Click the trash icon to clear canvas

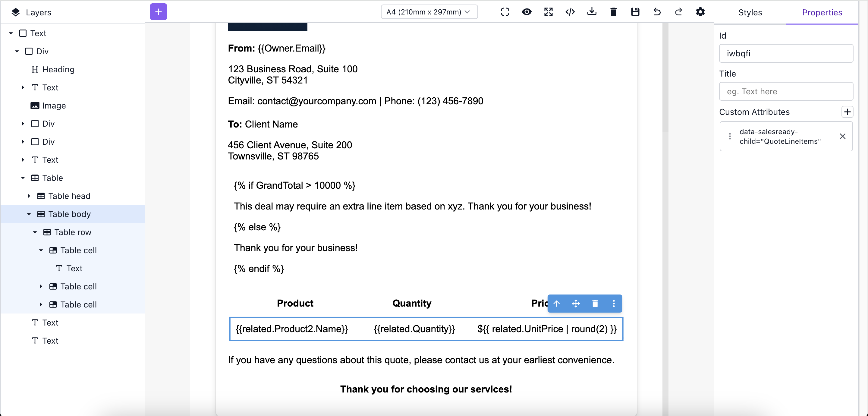coord(613,12)
